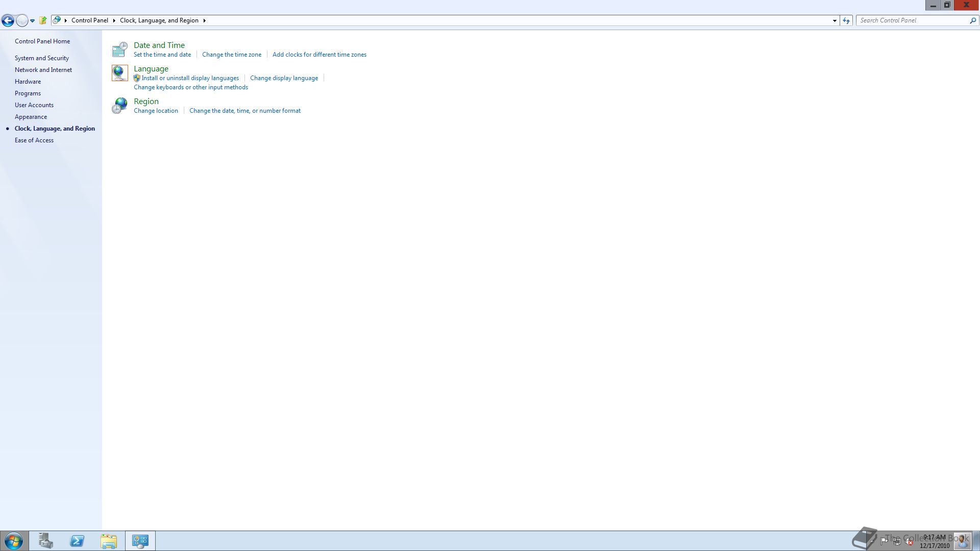
Task: Open the Action Center flag tray icon
Action: (884, 541)
